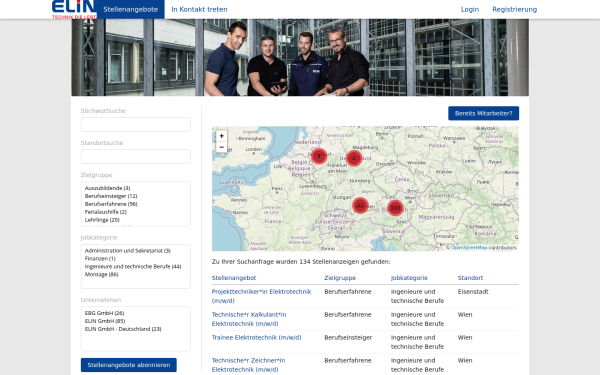Open Technische*r Kalkulant*in Elektrotechnik posting

pos(249,320)
